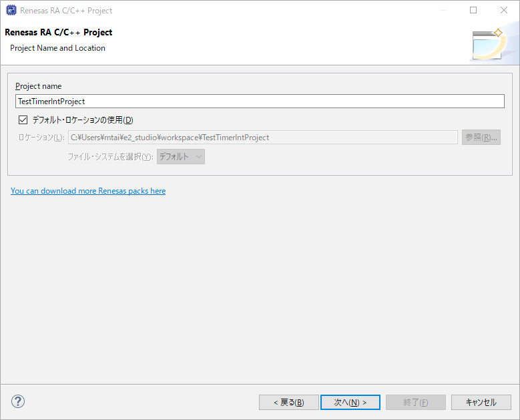The width and height of the screenshot is (520, 420).
Task: Maximize the Renesas project dialog window
Action: (473, 10)
